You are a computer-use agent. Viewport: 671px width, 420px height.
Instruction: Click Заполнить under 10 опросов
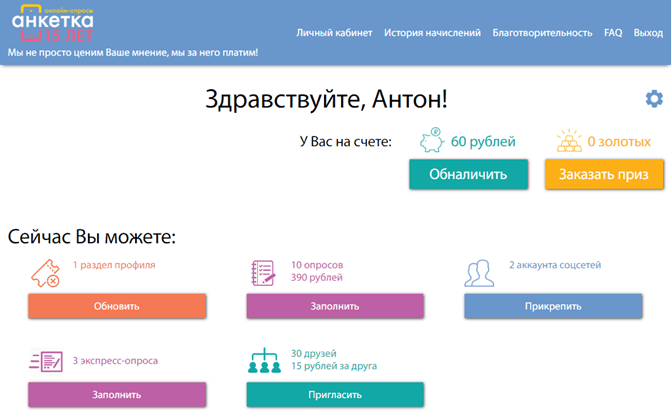(335, 306)
